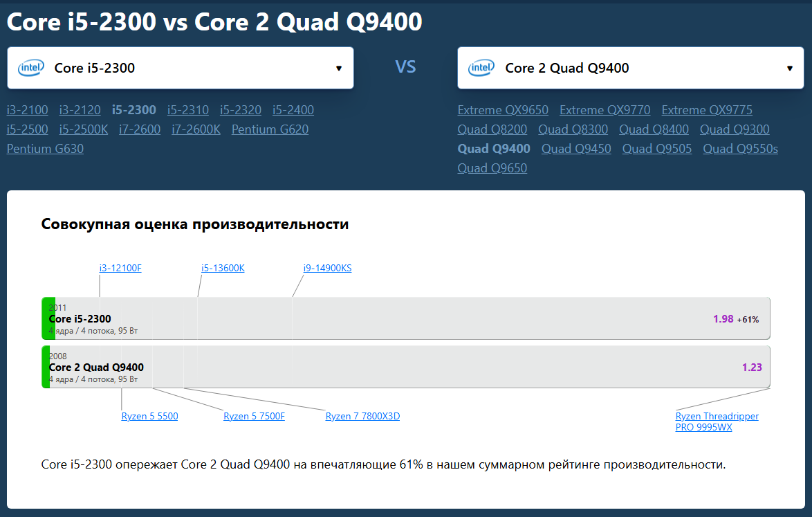Viewport: 812px width, 517px height.
Task: Select the bold Quad Q9400 entry
Action: click(x=494, y=149)
